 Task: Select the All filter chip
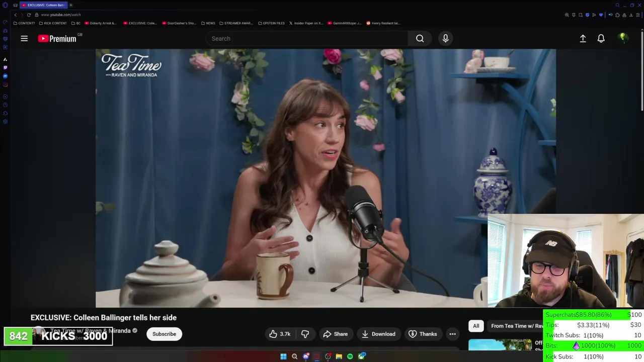476,326
